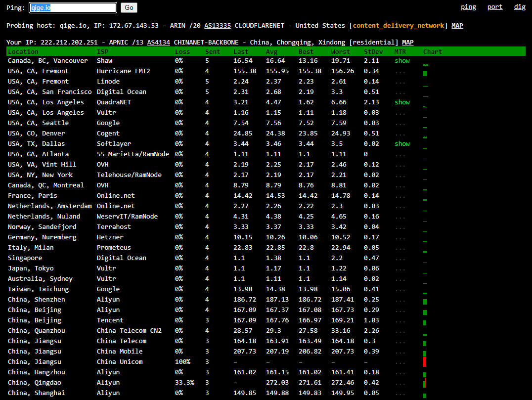Select 'Telehouse/RamNode' ISP cell
Screen dimensions: 532x400
[x=129, y=175]
